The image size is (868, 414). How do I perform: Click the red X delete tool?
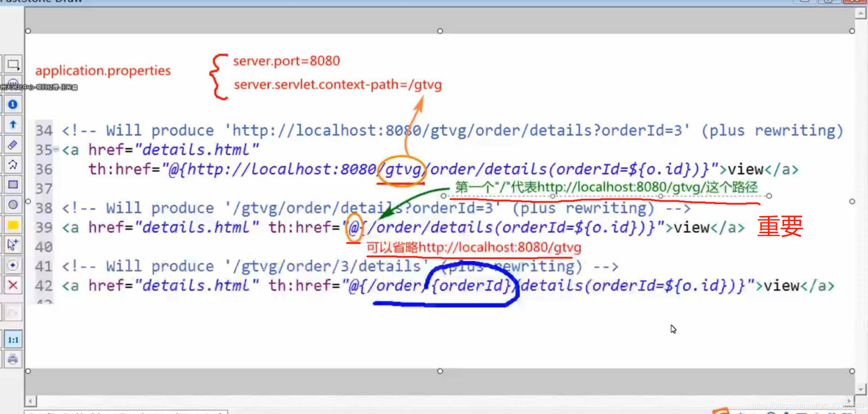click(13, 285)
